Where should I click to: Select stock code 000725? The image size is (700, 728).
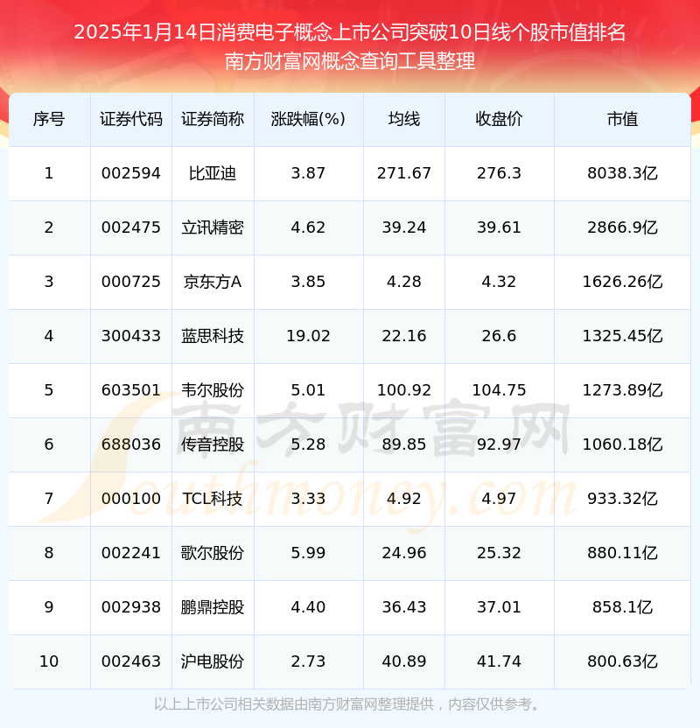(x=131, y=282)
